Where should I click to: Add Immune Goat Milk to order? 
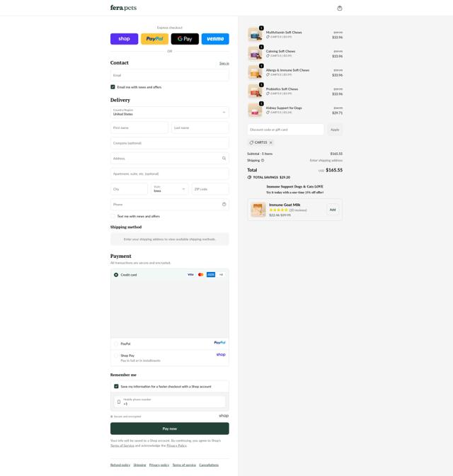click(x=333, y=210)
